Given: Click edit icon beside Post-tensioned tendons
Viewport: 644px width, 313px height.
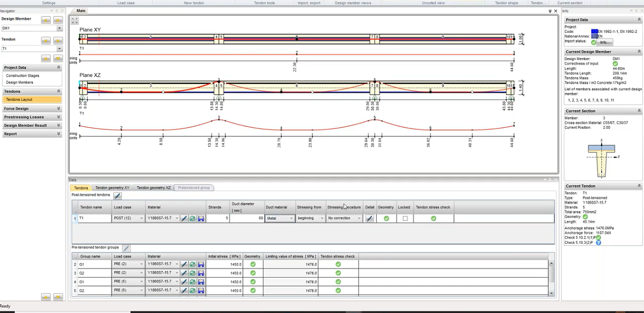Looking at the screenshot, I should (117, 196).
